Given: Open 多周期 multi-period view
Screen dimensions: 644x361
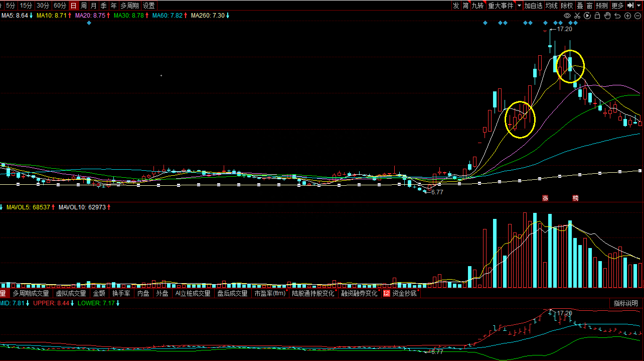Looking at the screenshot, I should tap(129, 6).
